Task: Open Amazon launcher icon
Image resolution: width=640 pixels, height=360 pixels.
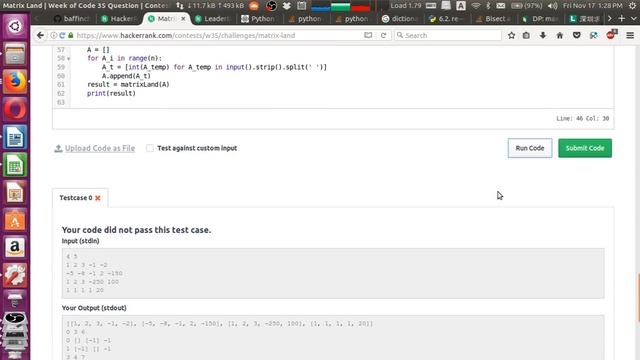Action: pos(15,248)
